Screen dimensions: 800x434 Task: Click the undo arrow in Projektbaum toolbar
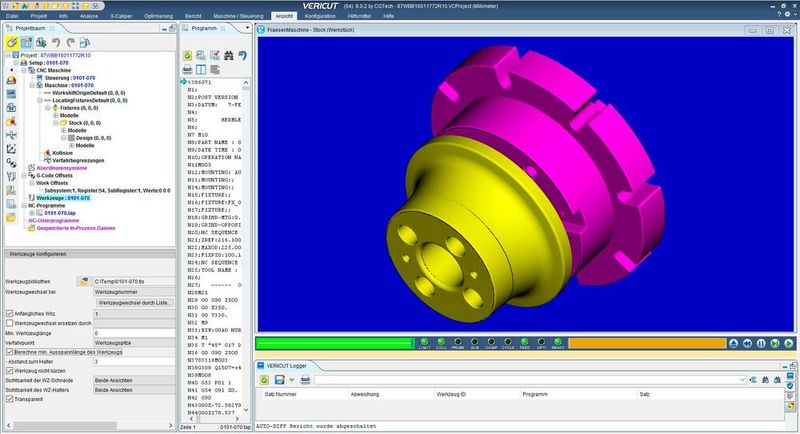[56, 42]
